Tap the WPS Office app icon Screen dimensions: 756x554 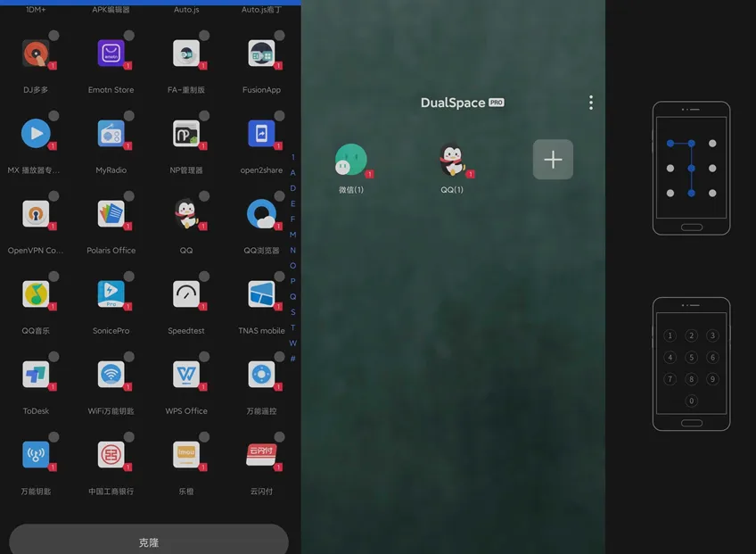[x=186, y=374]
